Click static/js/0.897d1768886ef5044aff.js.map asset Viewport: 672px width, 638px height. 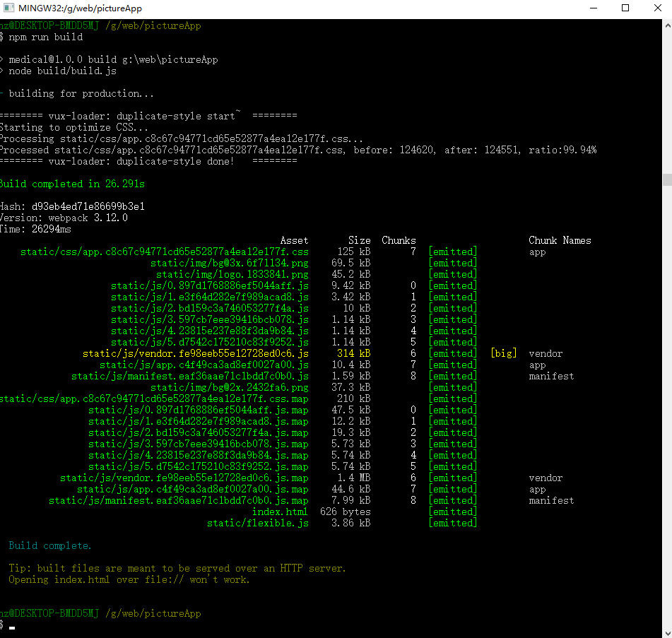[199, 410]
